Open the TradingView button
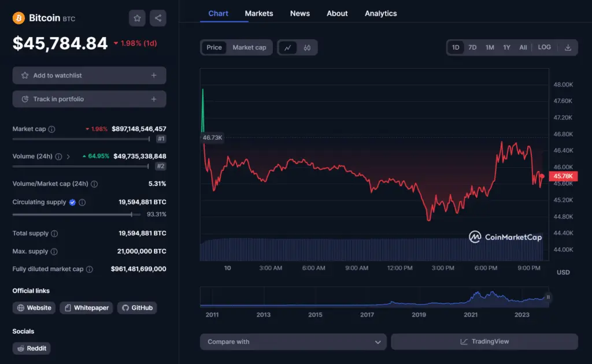This screenshot has width=592, height=364. (x=484, y=342)
